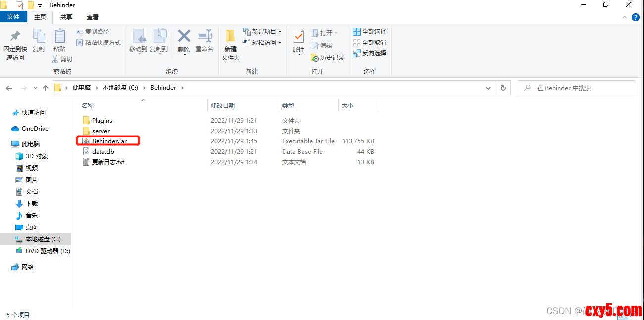644x320 pixels.
Task: Create a new folder via ribbon icon
Action: [230, 37]
